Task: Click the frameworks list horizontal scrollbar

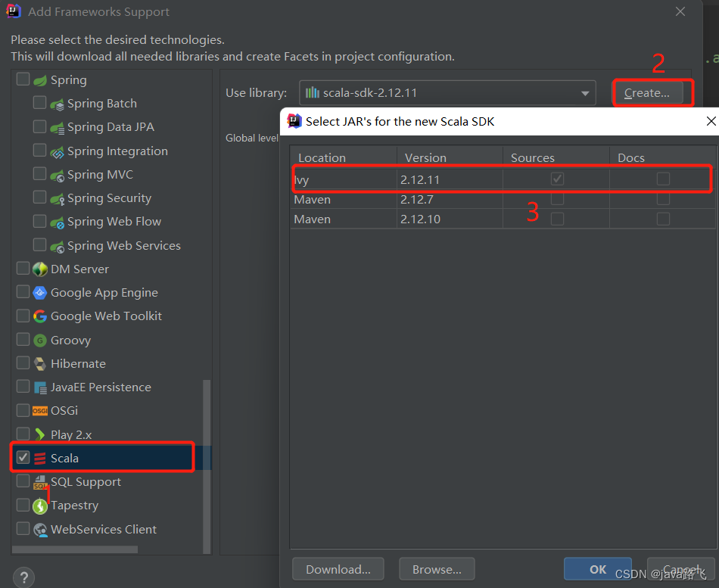Action: point(75,549)
